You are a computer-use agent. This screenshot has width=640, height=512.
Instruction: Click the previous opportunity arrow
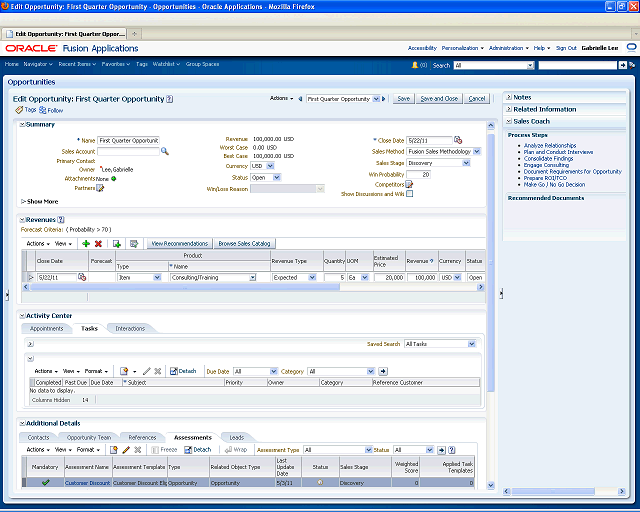coord(300,99)
